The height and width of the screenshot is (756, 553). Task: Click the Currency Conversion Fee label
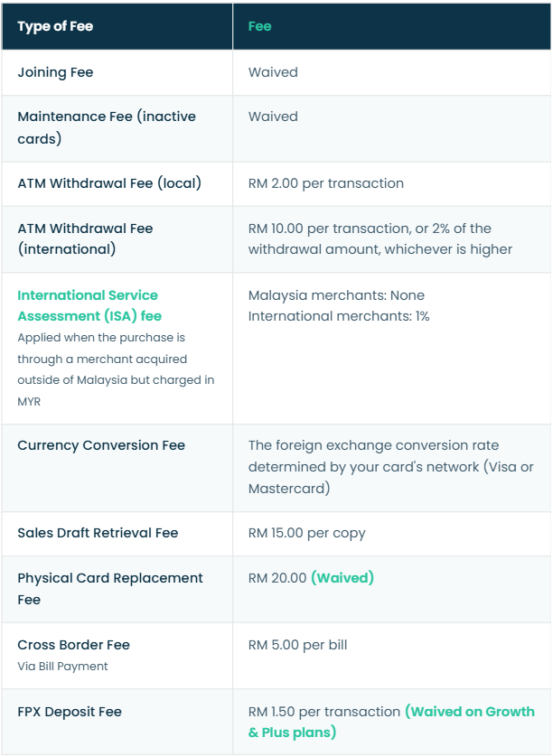tap(101, 445)
